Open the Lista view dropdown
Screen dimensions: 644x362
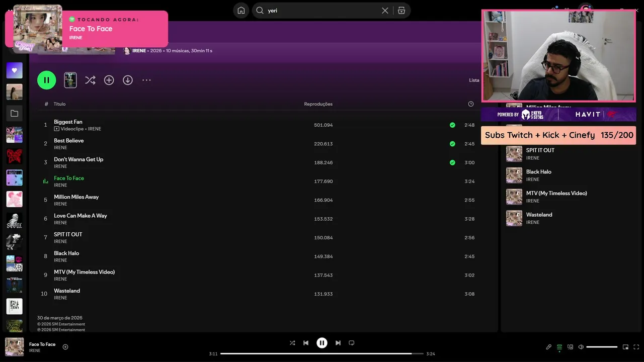[474, 80]
